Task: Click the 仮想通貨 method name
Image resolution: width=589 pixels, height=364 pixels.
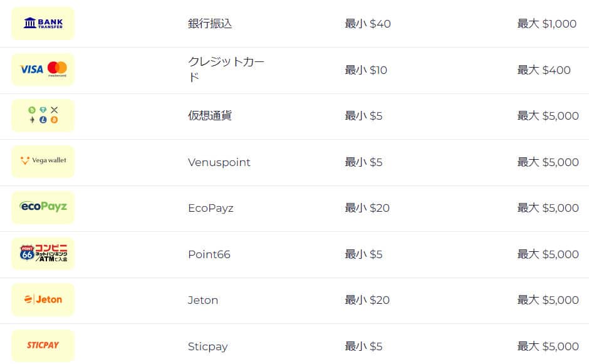Action: click(210, 116)
